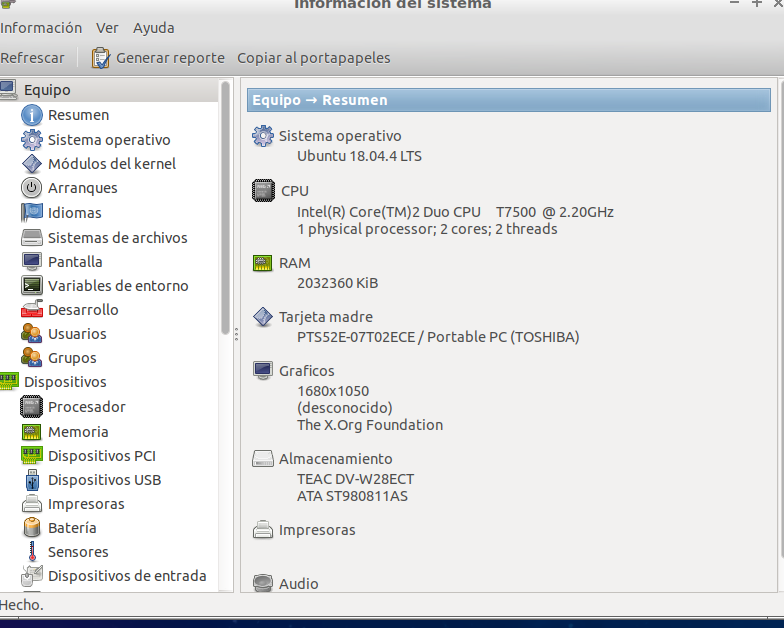784x628 pixels.
Task: Open the Información menu
Action: pyautogui.click(x=41, y=28)
